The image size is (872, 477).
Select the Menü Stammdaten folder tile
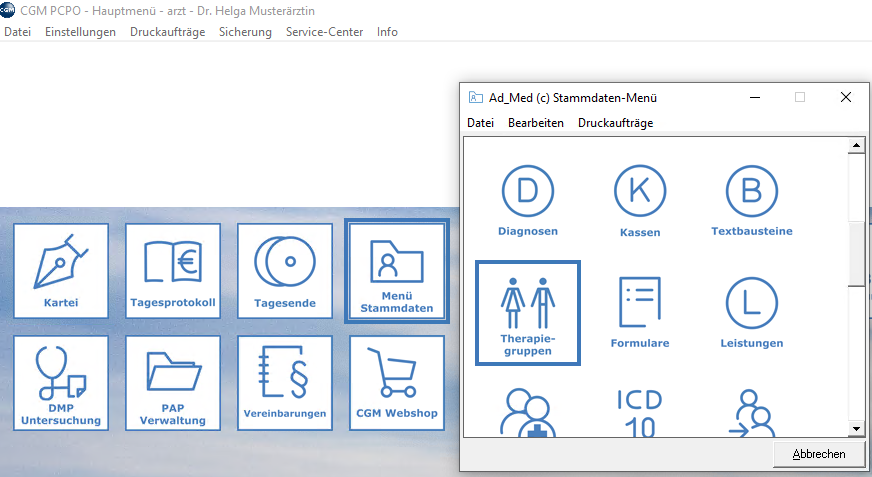pos(397,270)
